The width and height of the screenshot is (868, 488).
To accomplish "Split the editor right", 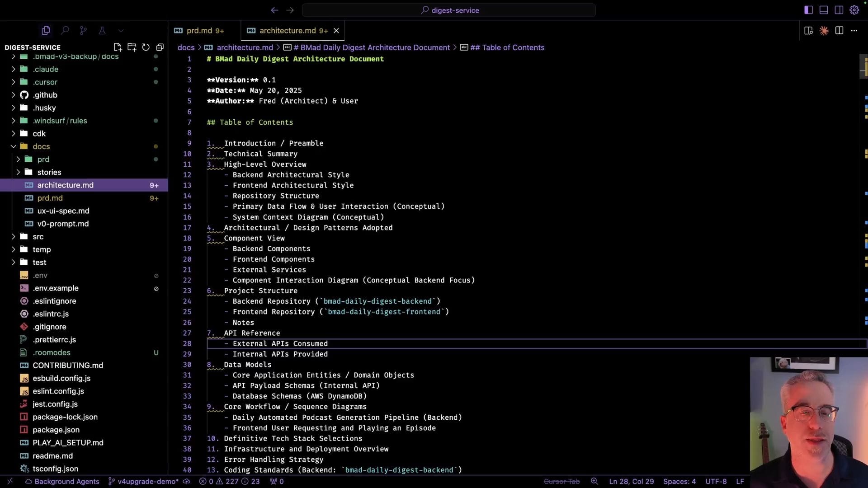I will pyautogui.click(x=839, y=30).
